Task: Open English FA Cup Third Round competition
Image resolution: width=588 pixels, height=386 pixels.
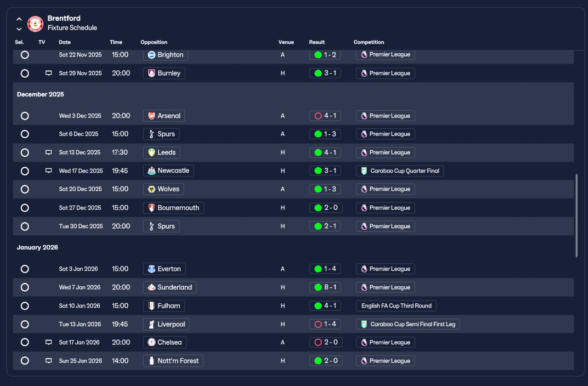Action: (x=396, y=306)
